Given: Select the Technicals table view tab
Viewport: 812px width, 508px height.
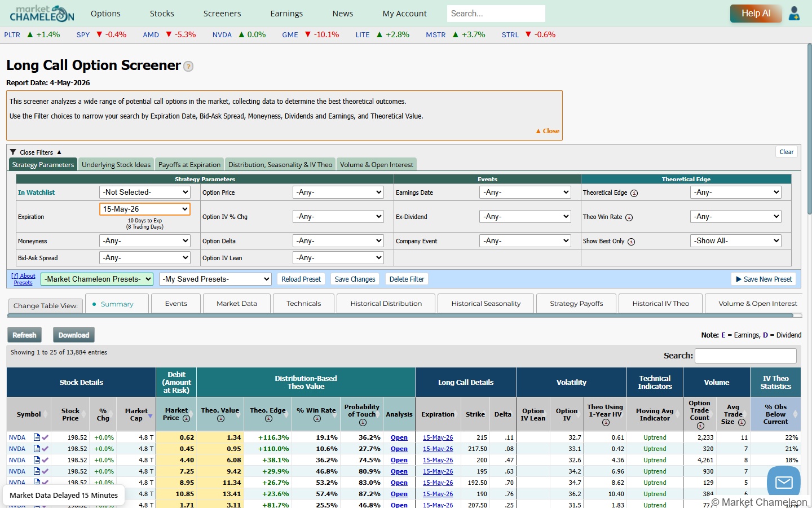Looking at the screenshot, I should (303, 304).
